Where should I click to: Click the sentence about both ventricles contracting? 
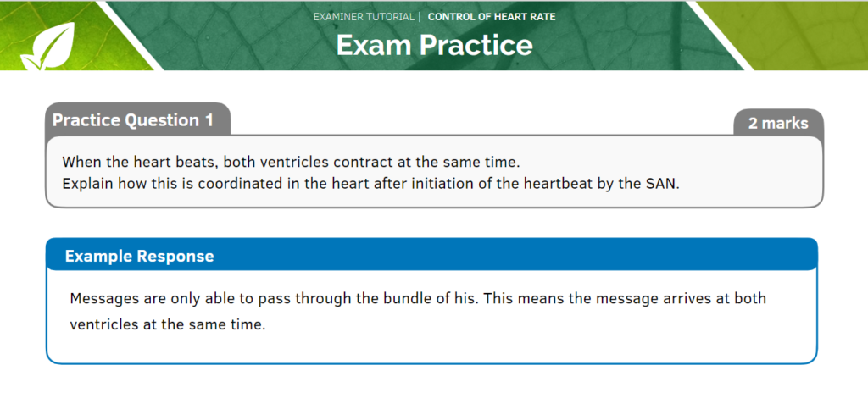tap(292, 162)
